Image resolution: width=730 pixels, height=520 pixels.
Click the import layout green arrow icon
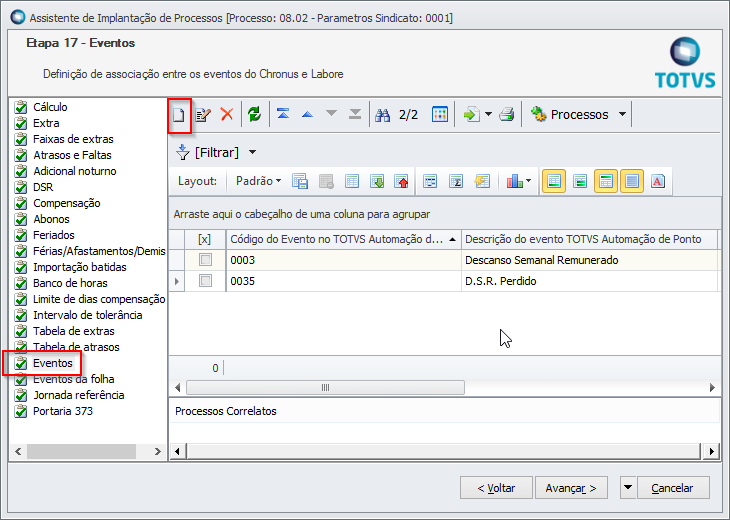coord(377,181)
